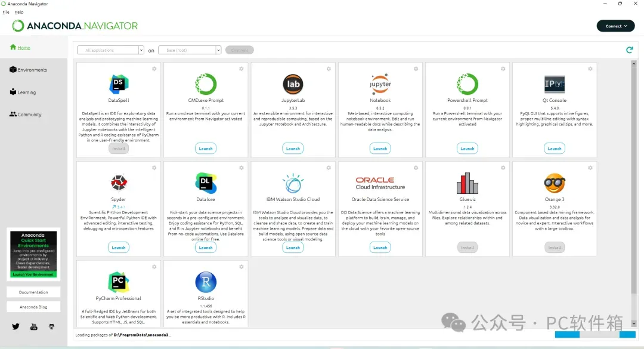Screen dimensions: 644x349
Task: Click the Jupyter Notebook icon
Action: pyautogui.click(x=380, y=84)
